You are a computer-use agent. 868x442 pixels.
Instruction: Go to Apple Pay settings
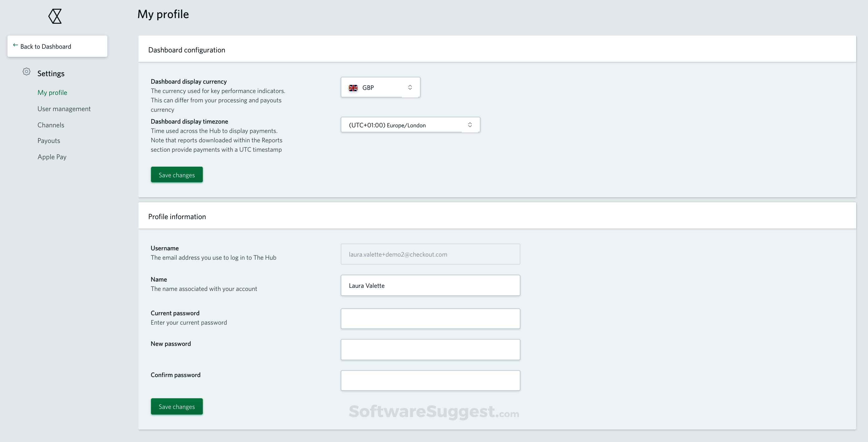point(51,156)
